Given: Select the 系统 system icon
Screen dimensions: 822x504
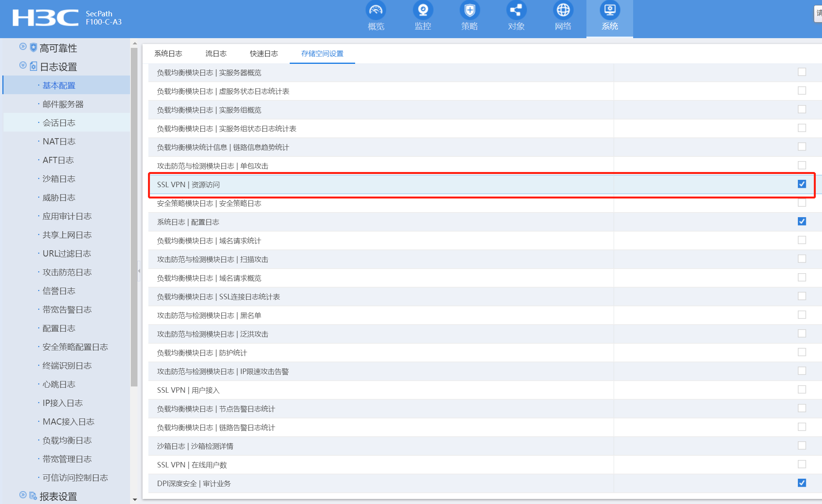Looking at the screenshot, I should [610, 11].
